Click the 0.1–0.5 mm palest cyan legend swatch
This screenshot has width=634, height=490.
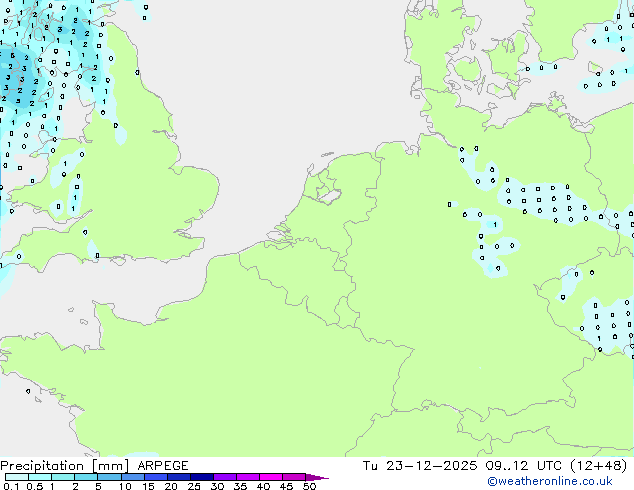click(x=17, y=477)
